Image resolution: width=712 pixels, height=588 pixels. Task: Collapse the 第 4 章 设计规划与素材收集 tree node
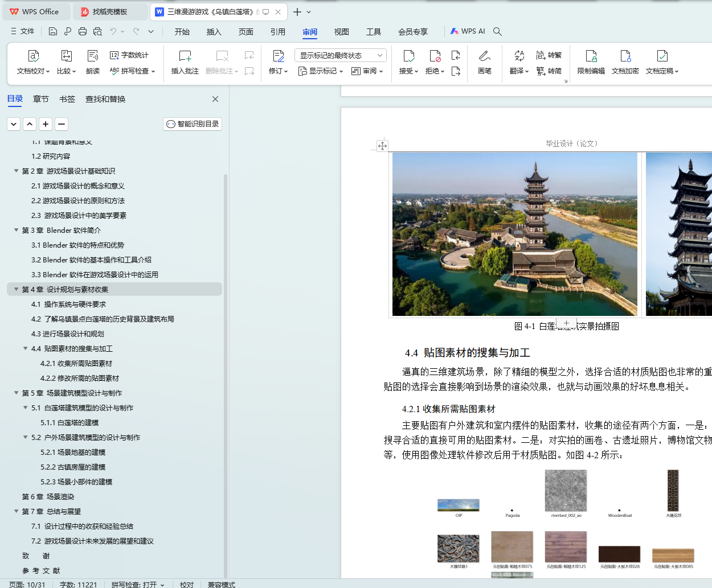pyautogui.click(x=16, y=289)
